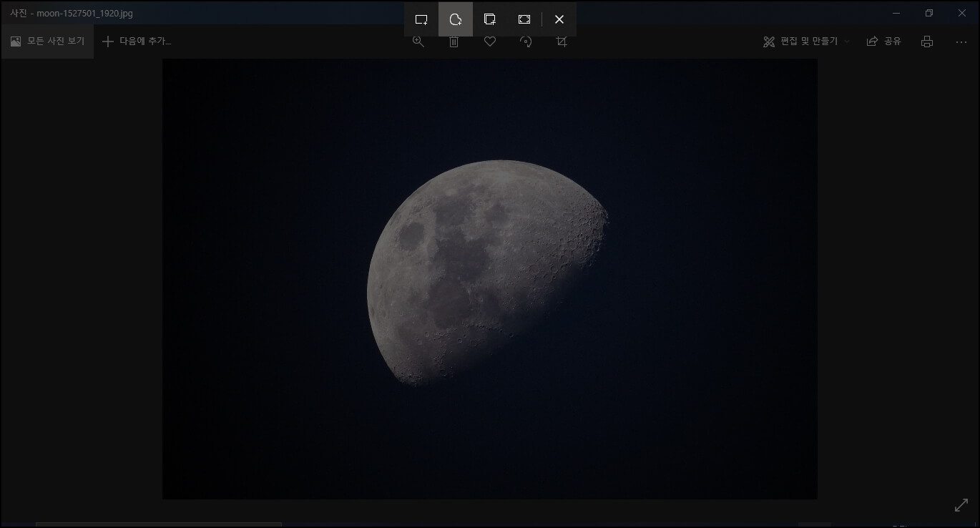Click the moon photo
Image resolution: width=980 pixels, height=528 pixels.
(489, 279)
